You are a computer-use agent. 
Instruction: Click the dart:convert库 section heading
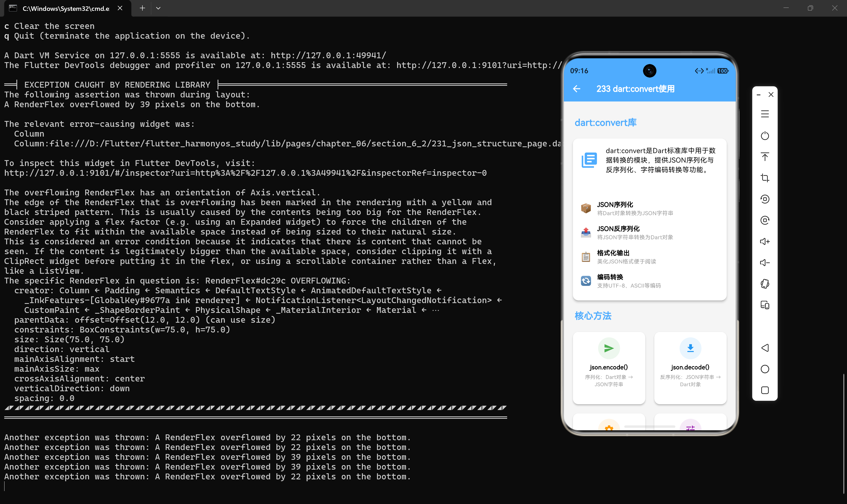click(606, 123)
